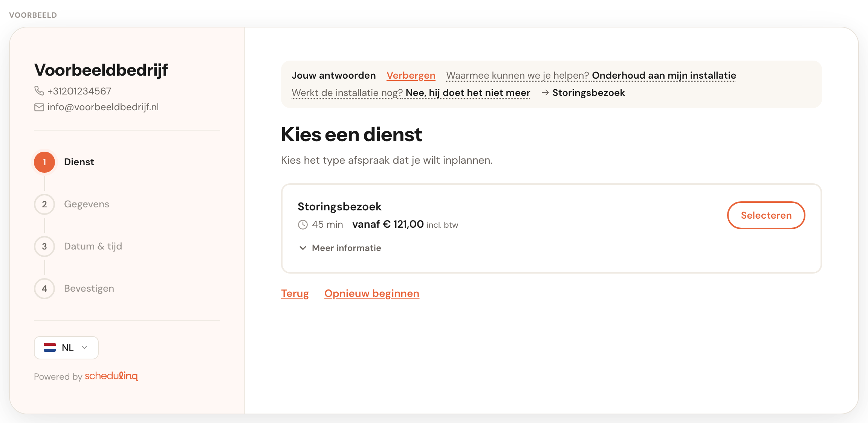Click the price 'vanaf € 121,00'
The width and height of the screenshot is (868, 423).
point(388,224)
